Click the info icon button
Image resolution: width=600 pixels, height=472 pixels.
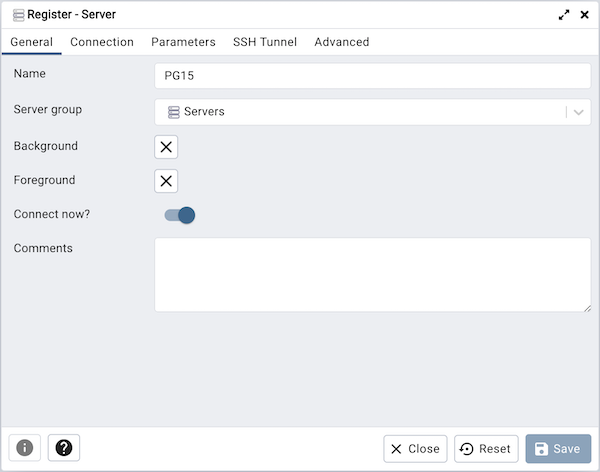(24, 448)
